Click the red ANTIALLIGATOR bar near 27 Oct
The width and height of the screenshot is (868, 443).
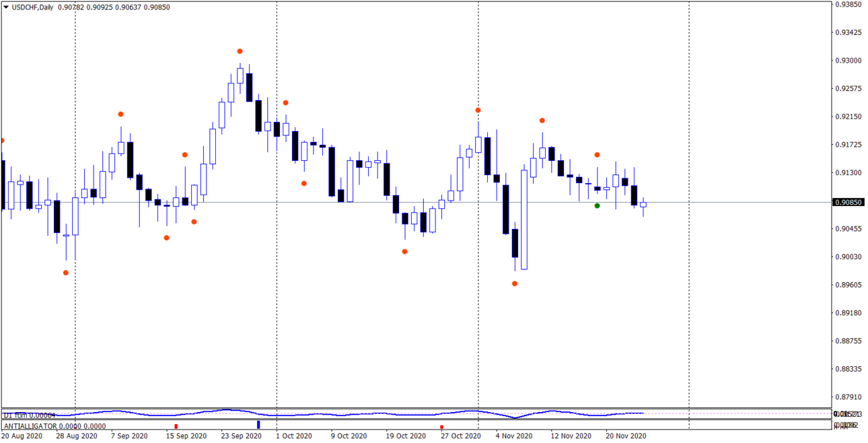pos(441,427)
